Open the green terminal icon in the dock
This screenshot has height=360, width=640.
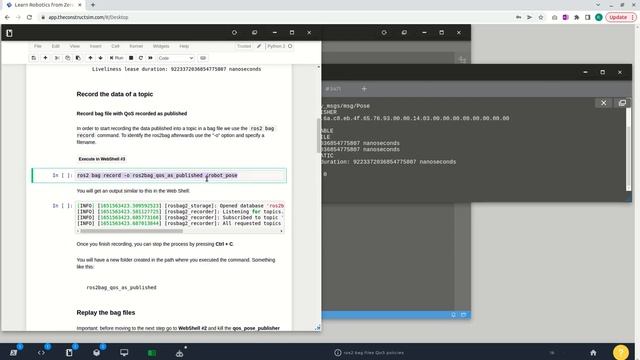(152, 353)
